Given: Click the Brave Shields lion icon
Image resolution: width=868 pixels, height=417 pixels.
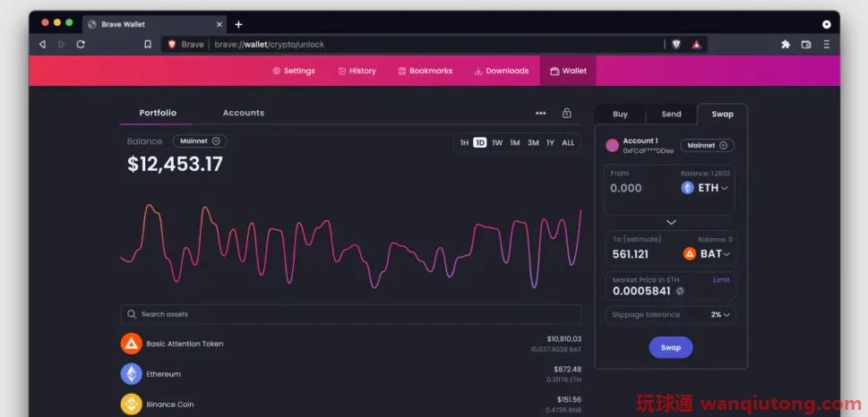Looking at the screenshot, I should tap(676, 44).
